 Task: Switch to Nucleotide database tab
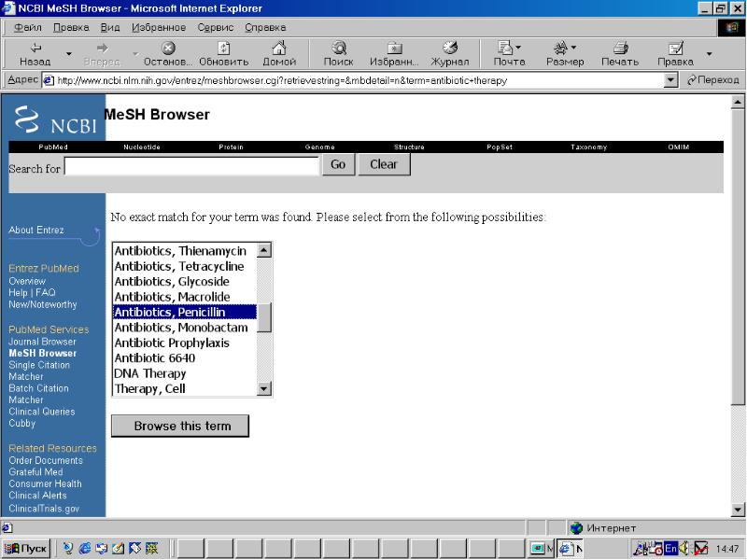(142, 147)
